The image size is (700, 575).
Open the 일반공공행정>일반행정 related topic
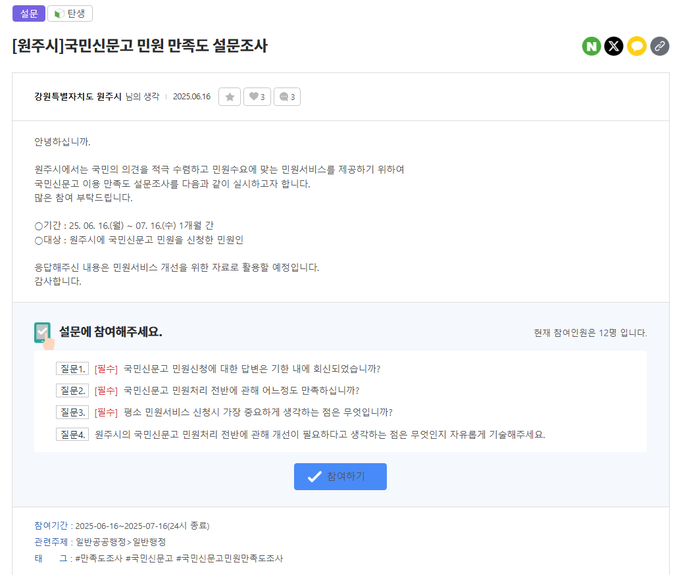point(120,541)
